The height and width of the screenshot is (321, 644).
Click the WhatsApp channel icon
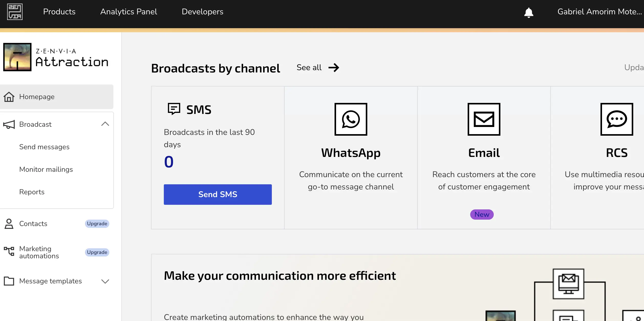351,119
